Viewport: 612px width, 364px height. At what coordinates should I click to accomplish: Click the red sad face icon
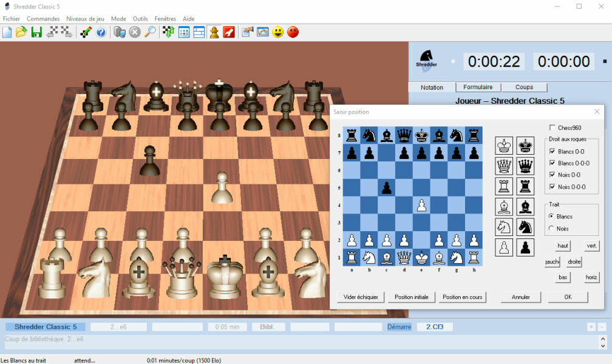click(x=293, y=32)
